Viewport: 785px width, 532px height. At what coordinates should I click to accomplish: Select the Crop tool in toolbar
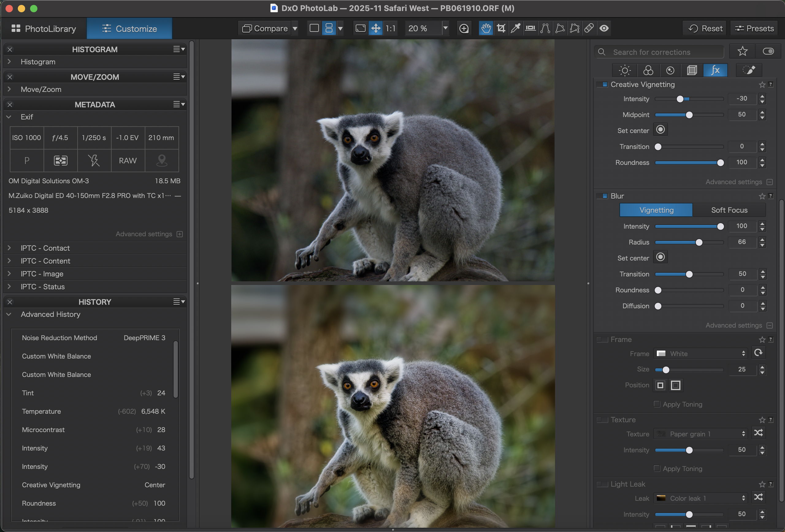coord(501,28)
